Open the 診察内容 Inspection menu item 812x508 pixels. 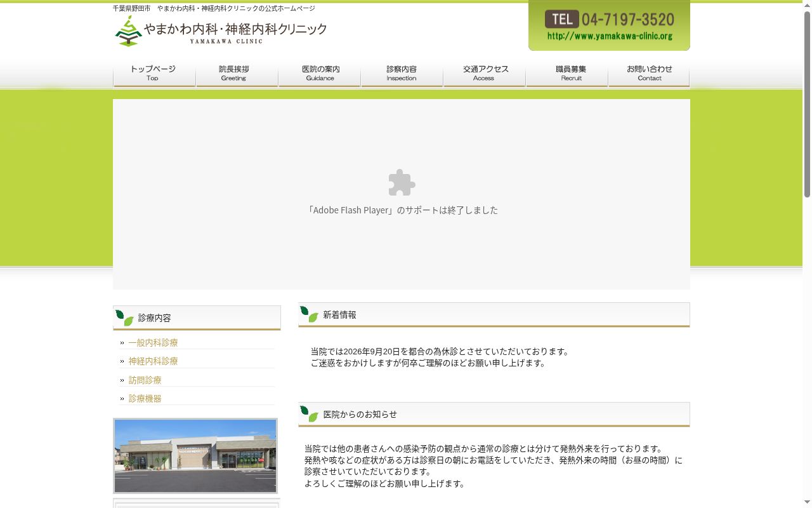[x=402, y=74]
